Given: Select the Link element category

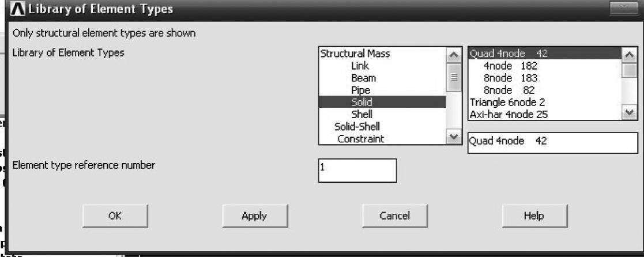Looking at the screenshot, I should tap(360, 66).
